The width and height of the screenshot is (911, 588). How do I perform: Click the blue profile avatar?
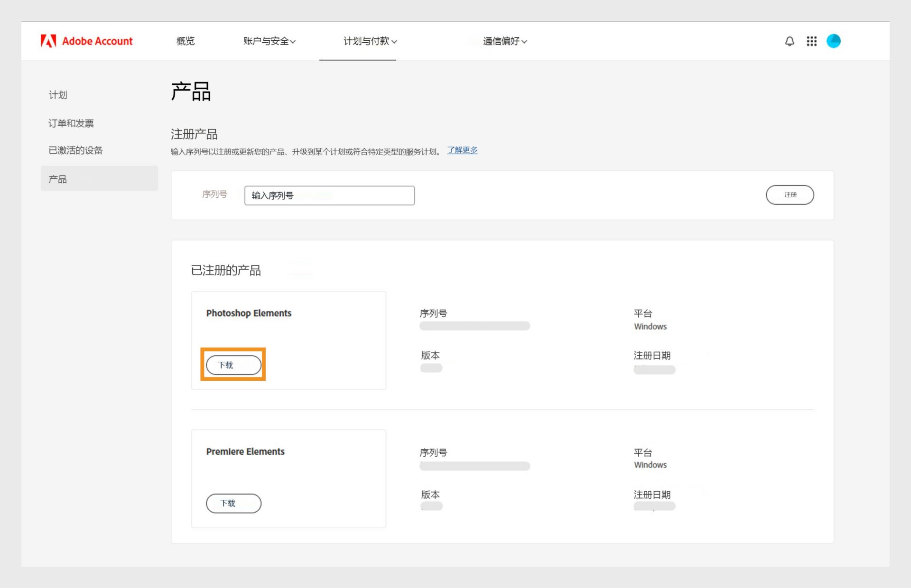[x=833, y=41]
